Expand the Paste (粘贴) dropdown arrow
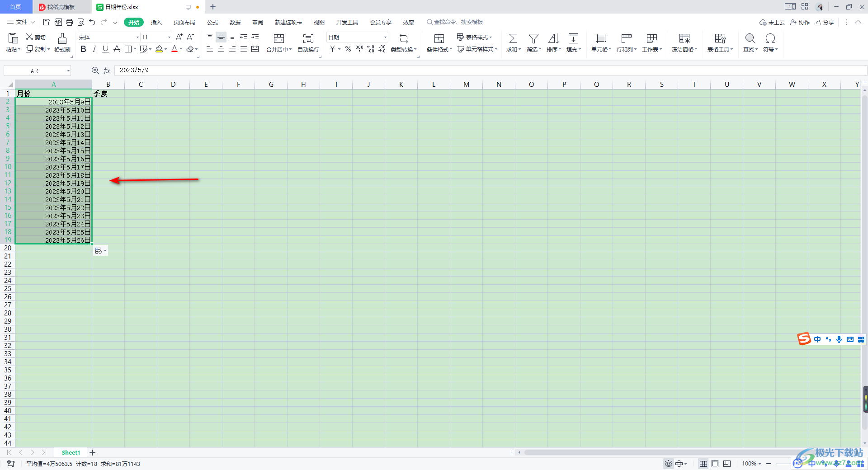 coord(19,49)
